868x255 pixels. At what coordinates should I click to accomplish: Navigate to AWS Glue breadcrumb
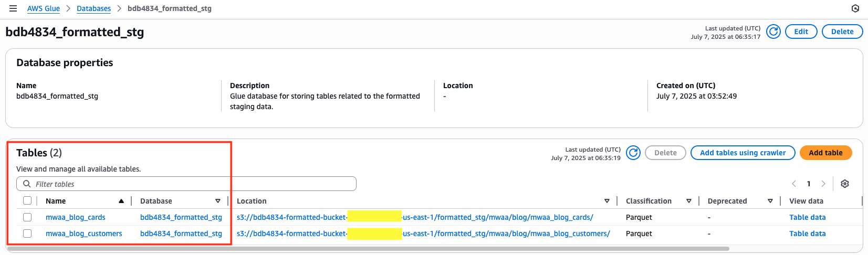click(44, 8)
